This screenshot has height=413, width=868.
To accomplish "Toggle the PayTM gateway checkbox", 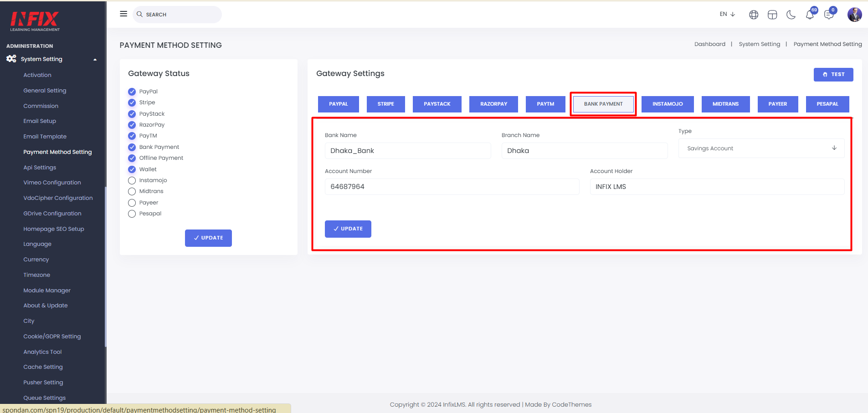I will click(132, 136).
